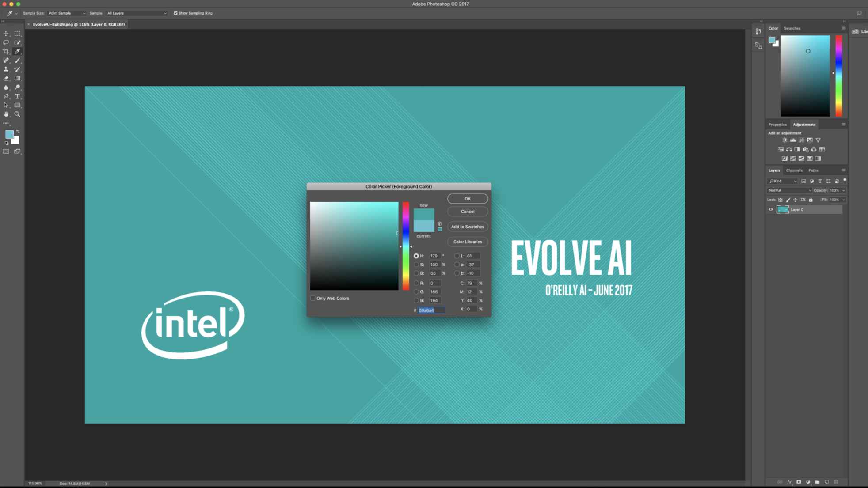Select the Path Selection tool
Screen dimensions: 868x488
[x=6, y=105]
